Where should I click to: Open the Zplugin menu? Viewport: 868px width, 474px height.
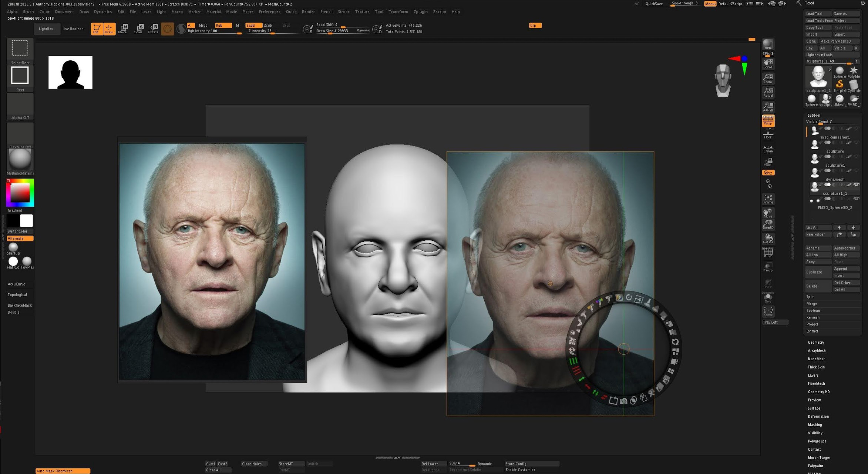(x=420, y=12)
